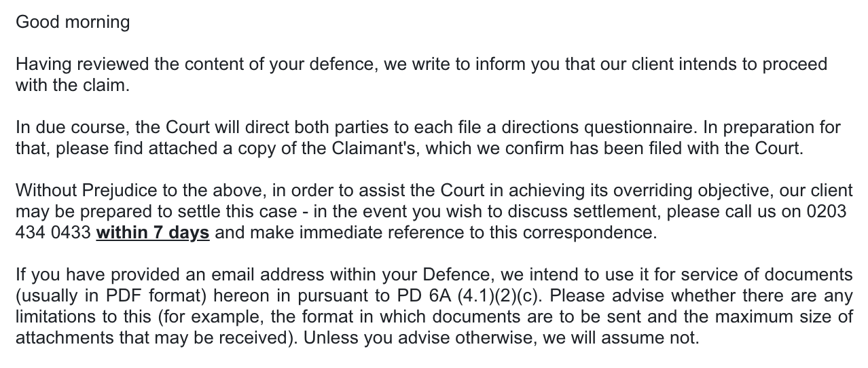868x368 pixels.
Task: Click the underlined "within 7 days" text
Action: 153,233
